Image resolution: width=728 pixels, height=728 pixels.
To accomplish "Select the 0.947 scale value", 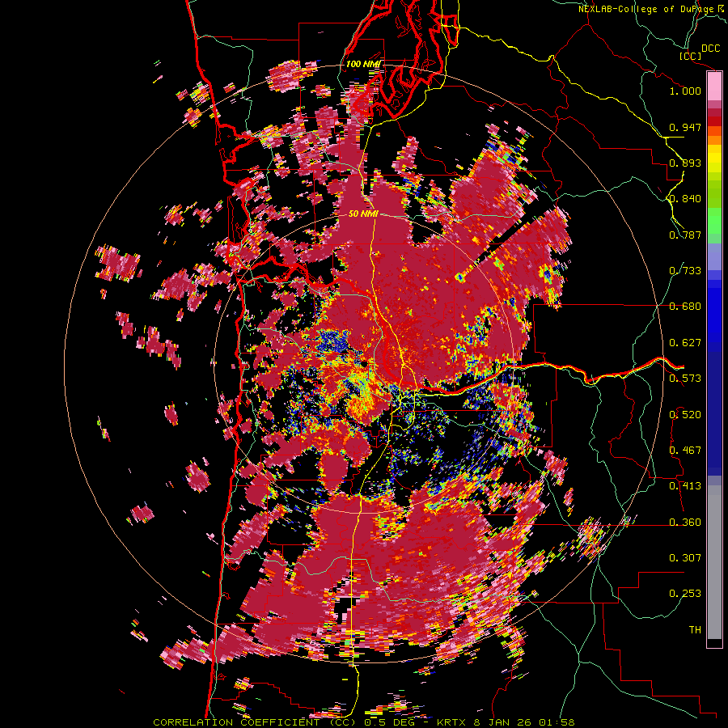I will tap(685, 127).
